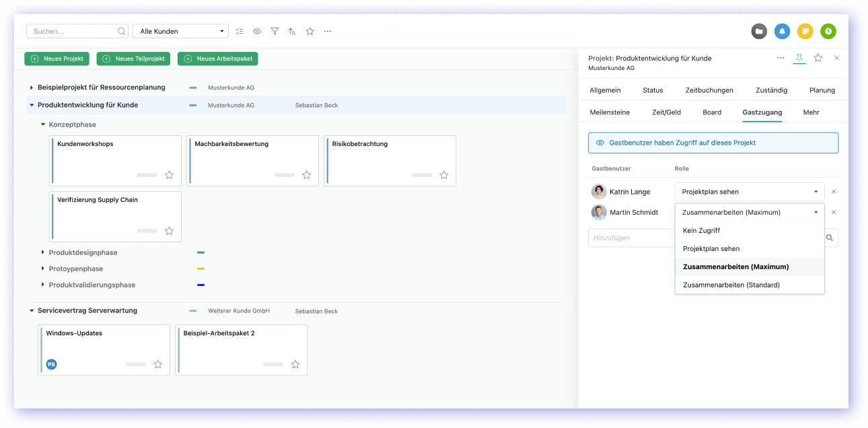Image resolution: width=868 pixels, height=428 pixels.
Task: Click the Neues Arbeitspaket button
Action: 217,59
